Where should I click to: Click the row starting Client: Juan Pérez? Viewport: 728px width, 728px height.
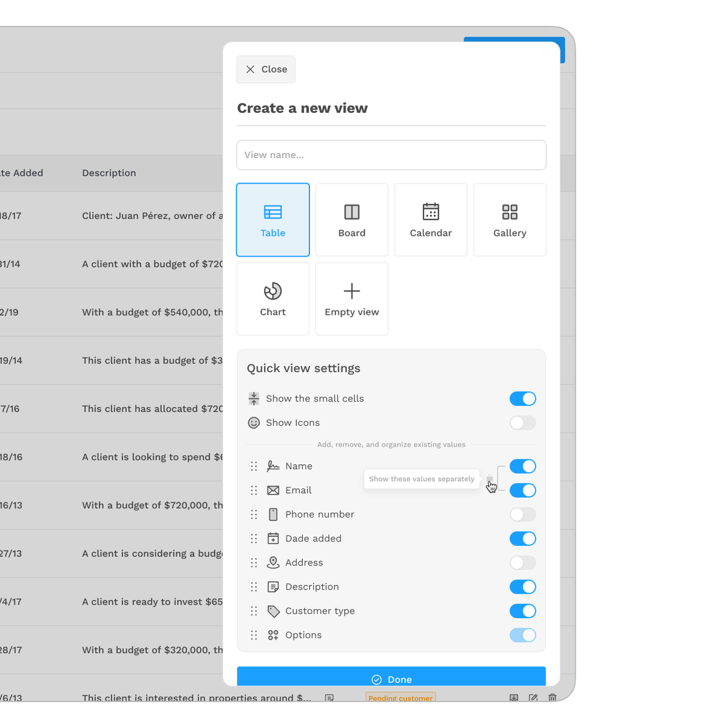pyautogui.click(x=112, y=216)
